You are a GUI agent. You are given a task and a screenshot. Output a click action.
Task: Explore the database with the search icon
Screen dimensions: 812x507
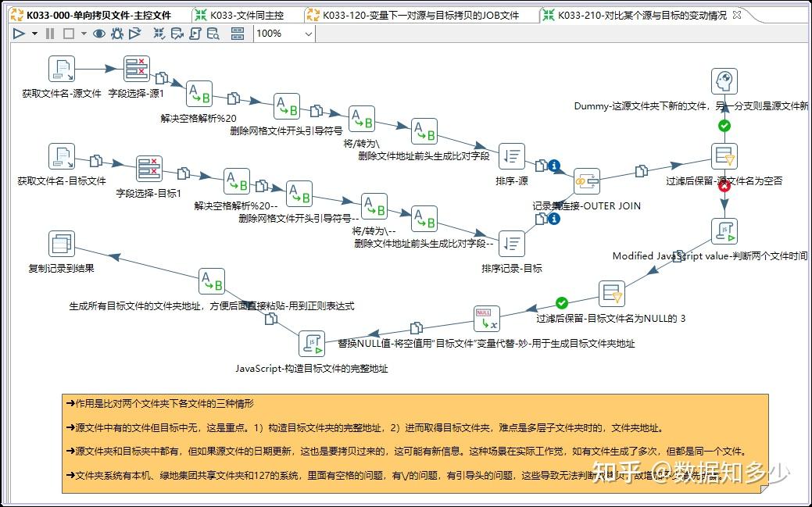tap(215, 34)
